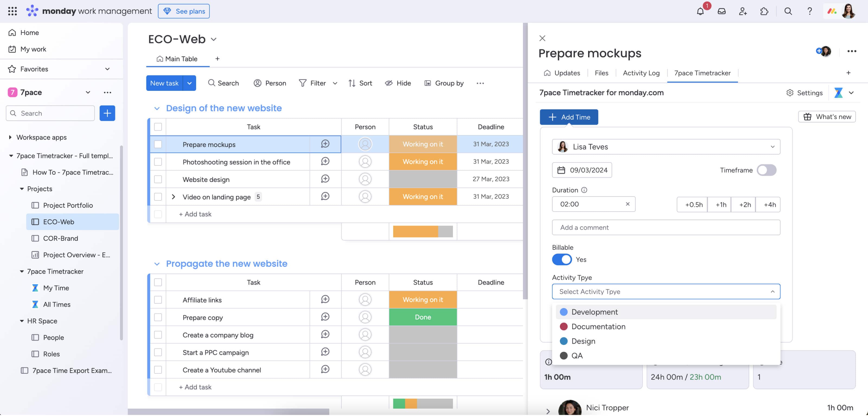The image size is (868, 416).
Task: Toggle the Timeframe switch
Action: click(766, 170)
